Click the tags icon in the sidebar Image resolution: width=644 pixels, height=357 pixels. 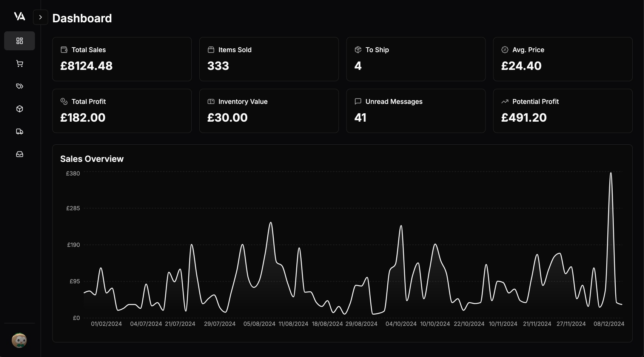pos(19,86)
